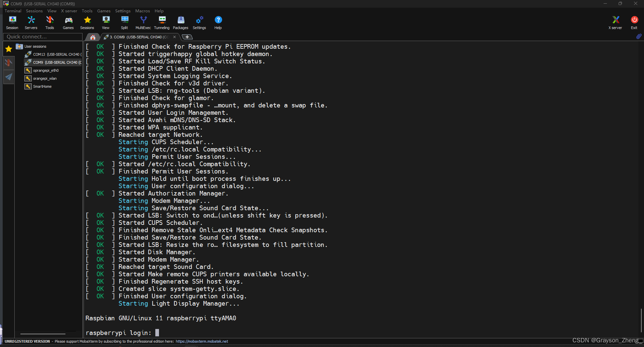Screen dimensions: 644x347
Task: Select the orangepi_wlan session
Action: [x=41, y=78]
